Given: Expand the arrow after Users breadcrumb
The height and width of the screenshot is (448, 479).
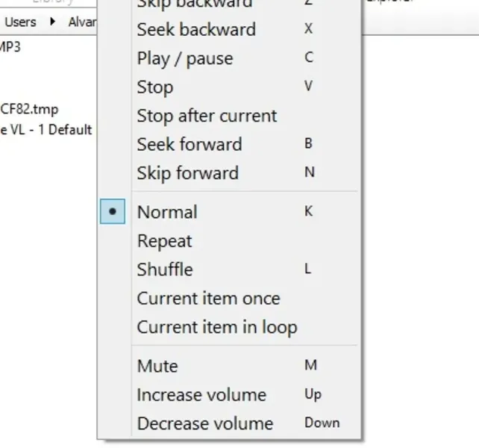Looking at the screenshot, I should tap(52, 22).
